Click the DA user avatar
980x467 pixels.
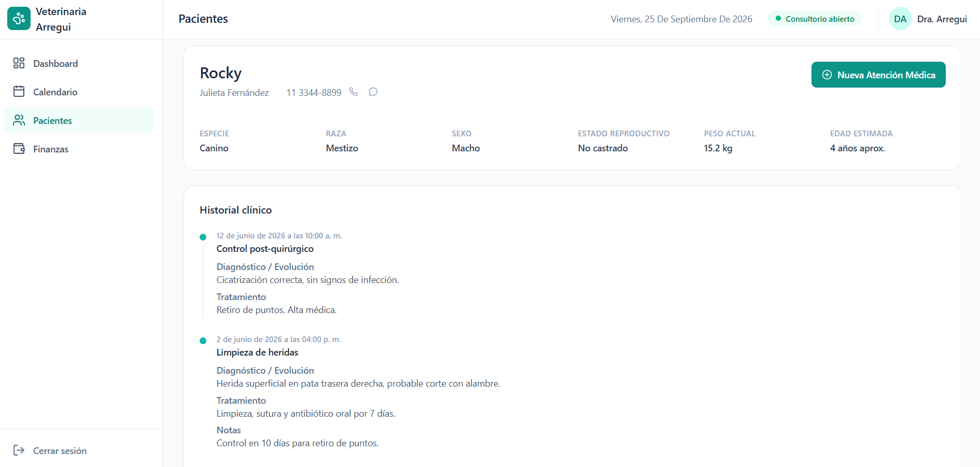[900, 19]
